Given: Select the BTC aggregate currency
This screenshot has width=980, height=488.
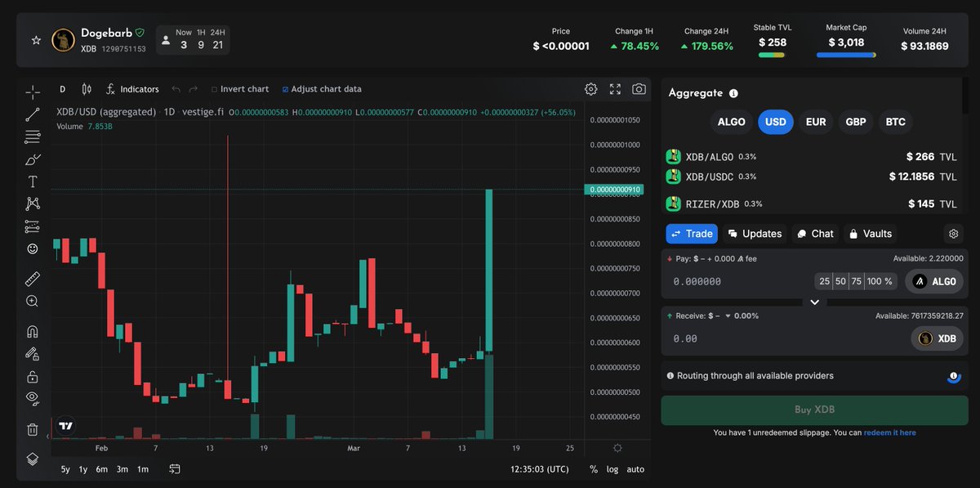Looking at the screenshot, I should [895, 122].
